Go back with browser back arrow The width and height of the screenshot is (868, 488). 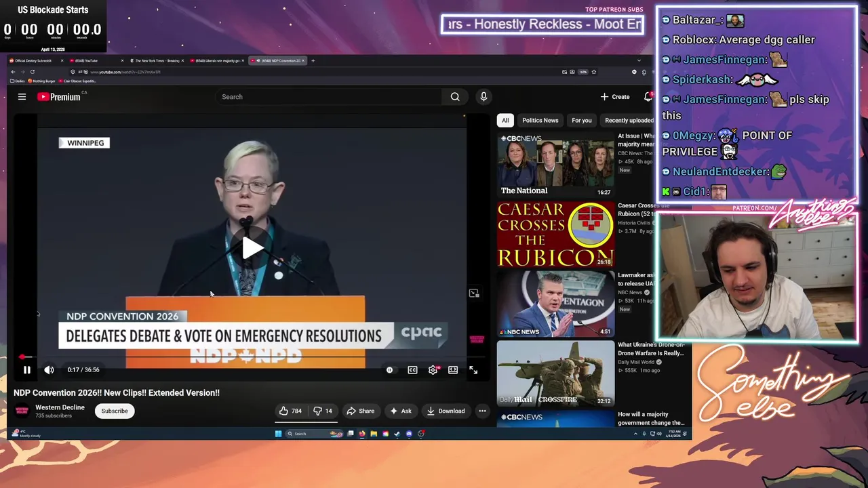pyautogui.click(x=13, y=72)
